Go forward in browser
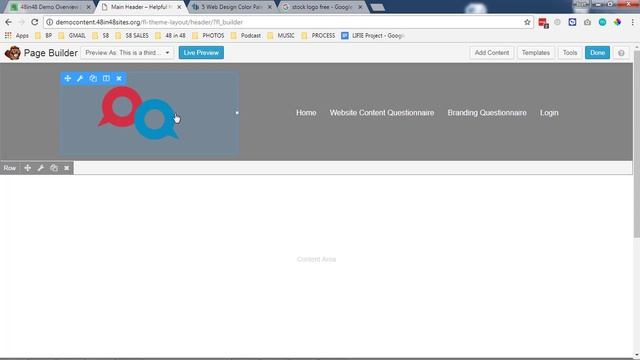The image size is (640, 360). pos(22,22)
